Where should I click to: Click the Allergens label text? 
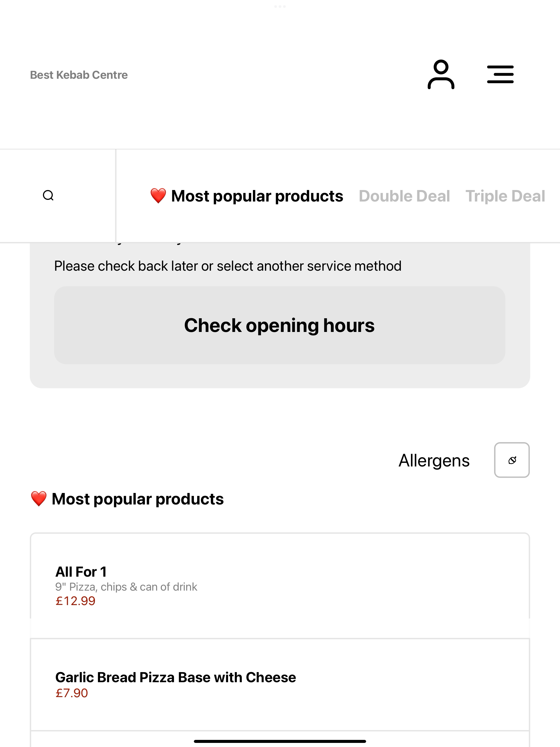click(x=434, y=461)
